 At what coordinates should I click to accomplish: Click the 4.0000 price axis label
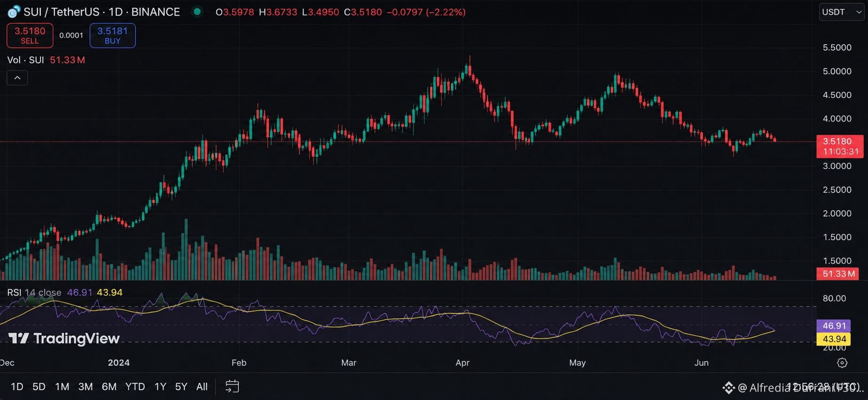(x=837, y=119)
